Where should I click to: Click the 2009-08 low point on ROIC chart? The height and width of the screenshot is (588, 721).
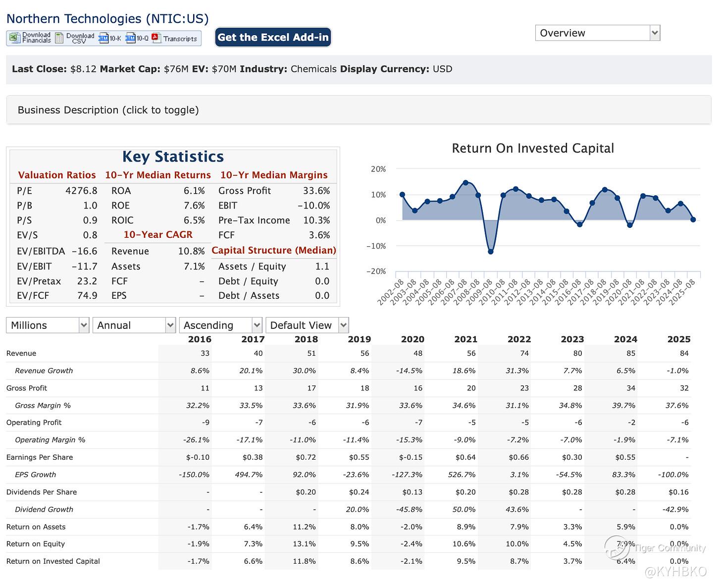click(490, 252)
